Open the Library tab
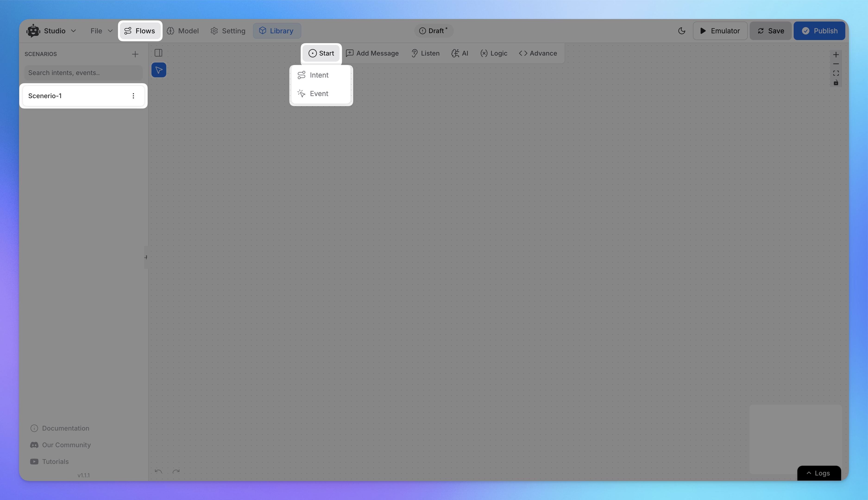868x500 pixels. coord(277,31)
